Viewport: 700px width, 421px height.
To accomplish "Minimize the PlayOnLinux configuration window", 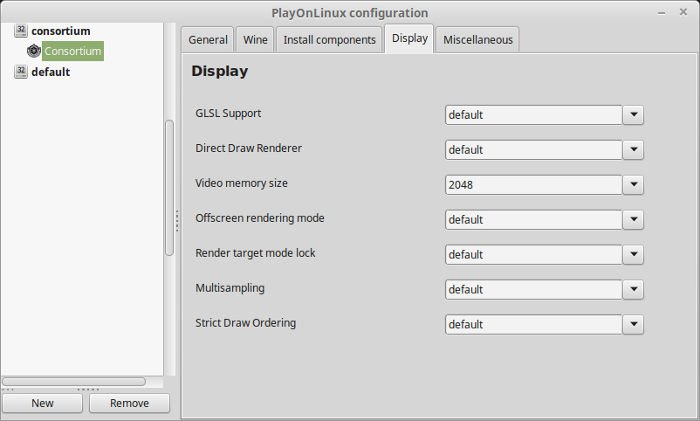I will point(662,13).
